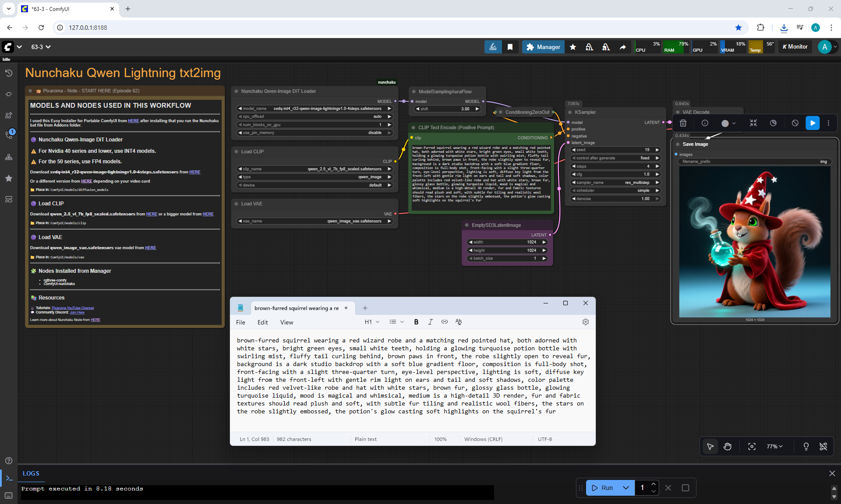Select the LOGS tab

tap(31, 473)
